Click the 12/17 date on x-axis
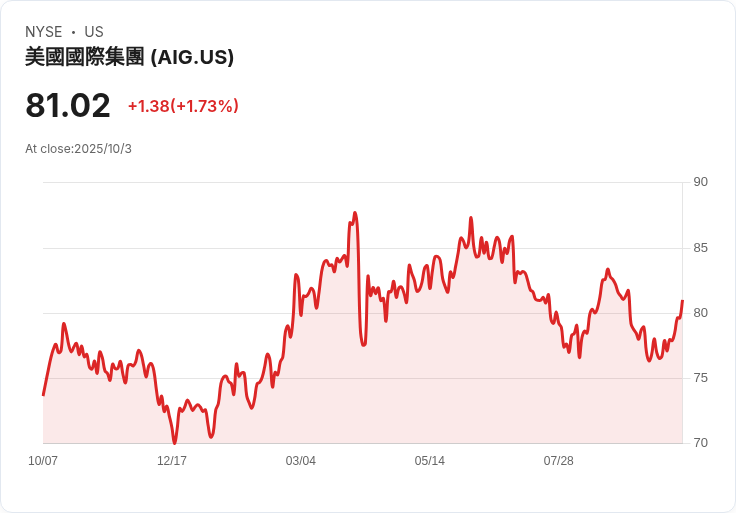This screenshot has height=513, width=736. point(172,461)
